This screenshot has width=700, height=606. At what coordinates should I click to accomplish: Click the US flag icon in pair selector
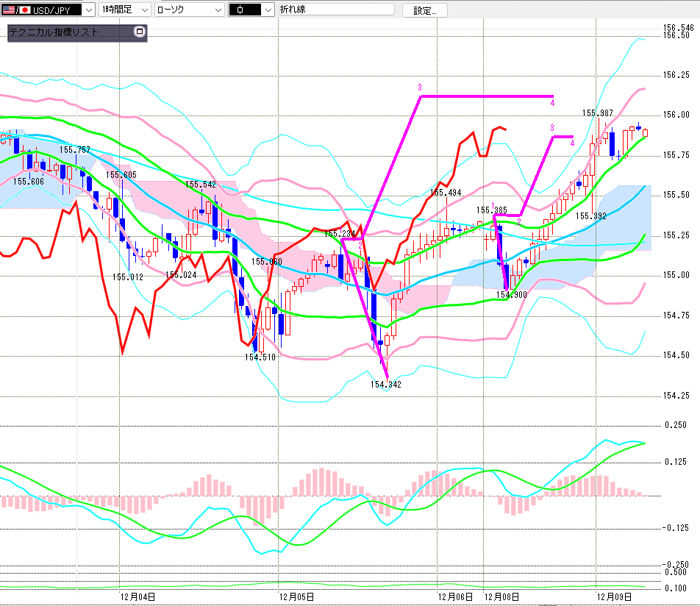click(x=8, y=10)
